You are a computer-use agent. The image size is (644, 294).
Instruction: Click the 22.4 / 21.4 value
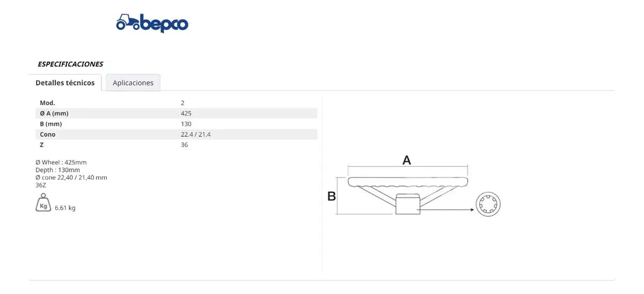tap(196, 134)
